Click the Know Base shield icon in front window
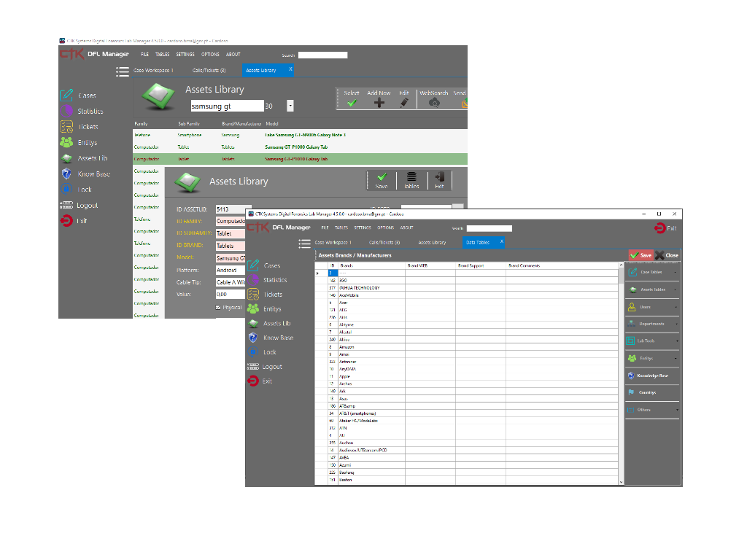The image size is (747, 560). (x=252, y=338)
